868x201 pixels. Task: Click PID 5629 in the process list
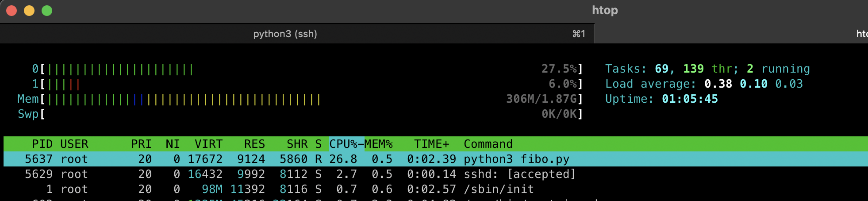coord(38,174)
